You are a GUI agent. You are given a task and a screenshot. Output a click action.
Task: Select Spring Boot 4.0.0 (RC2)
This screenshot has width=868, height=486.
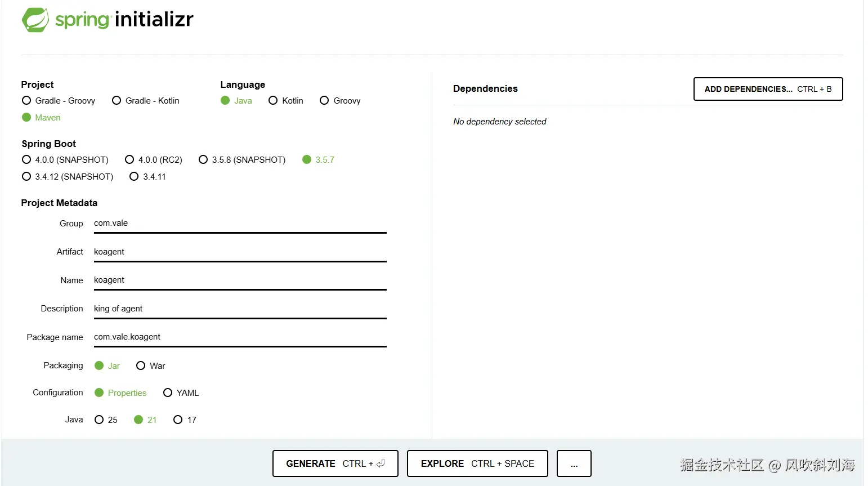point(154,160)
